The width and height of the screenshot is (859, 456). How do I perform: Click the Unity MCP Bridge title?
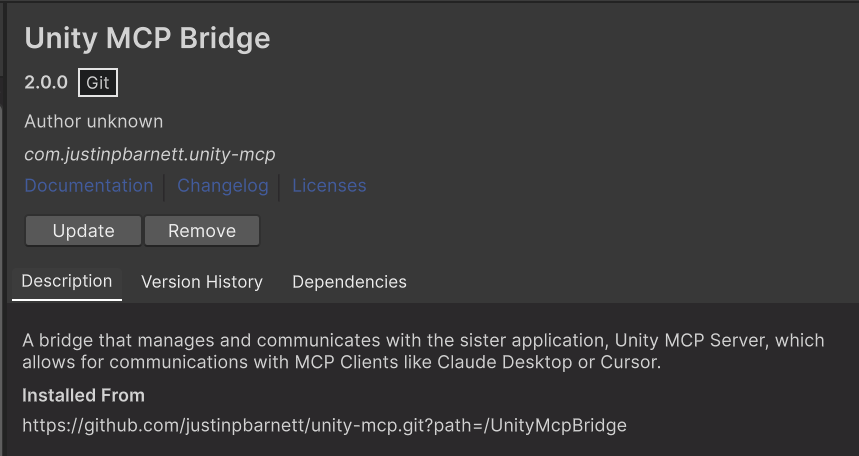tap(147, 39)
